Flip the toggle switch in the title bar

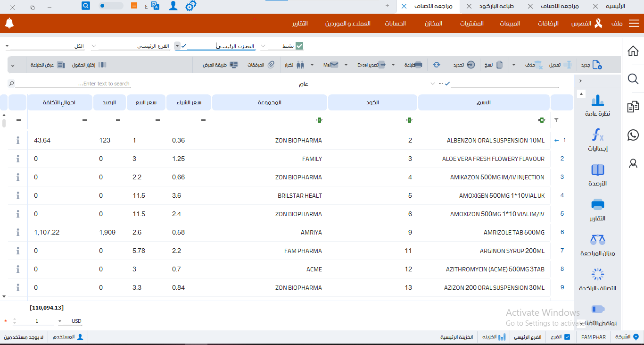[111, 6]
